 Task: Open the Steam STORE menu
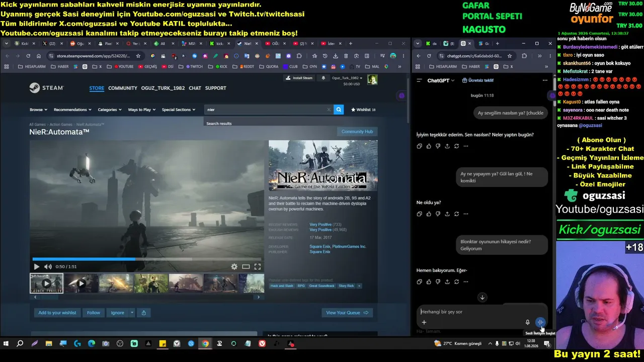coord(97,88)
